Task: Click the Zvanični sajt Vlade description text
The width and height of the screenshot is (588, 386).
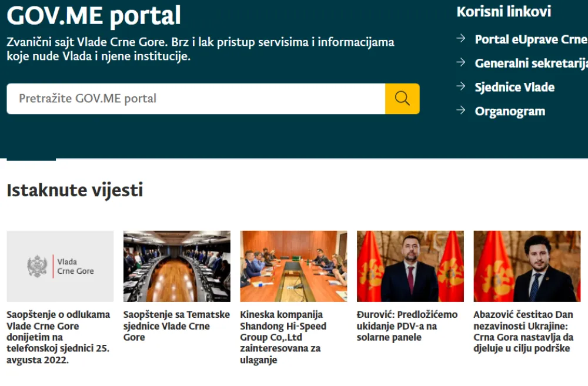Action: coord(201,49)
